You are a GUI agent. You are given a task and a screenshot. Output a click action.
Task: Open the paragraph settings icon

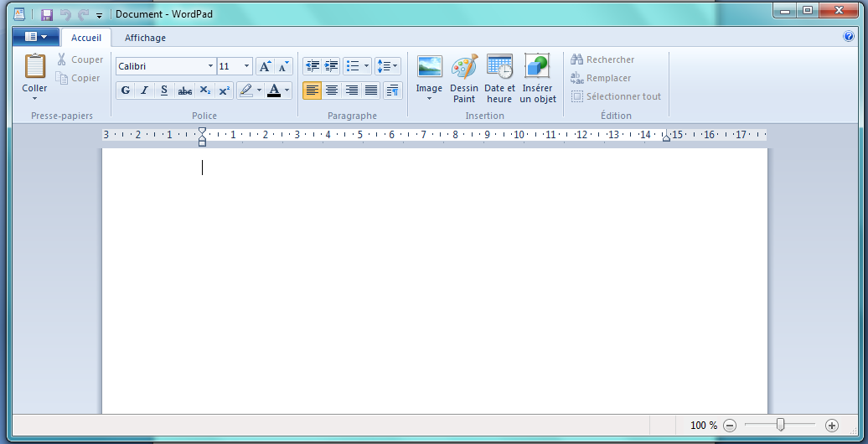coord(392,90)
